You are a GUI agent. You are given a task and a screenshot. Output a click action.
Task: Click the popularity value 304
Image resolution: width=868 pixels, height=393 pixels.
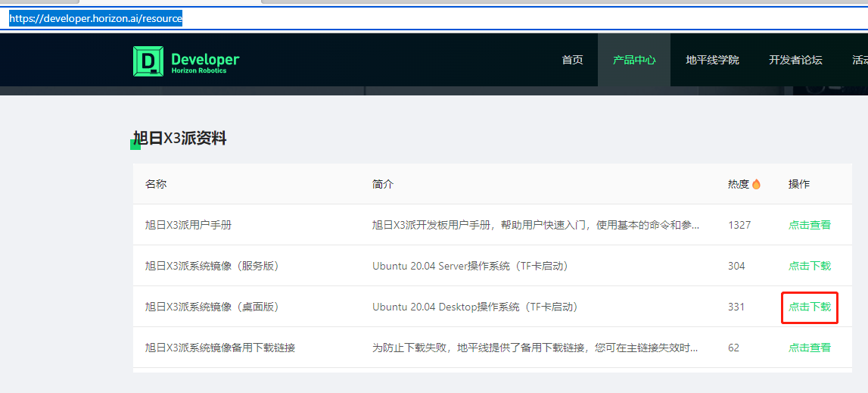(x=736, y=266)
